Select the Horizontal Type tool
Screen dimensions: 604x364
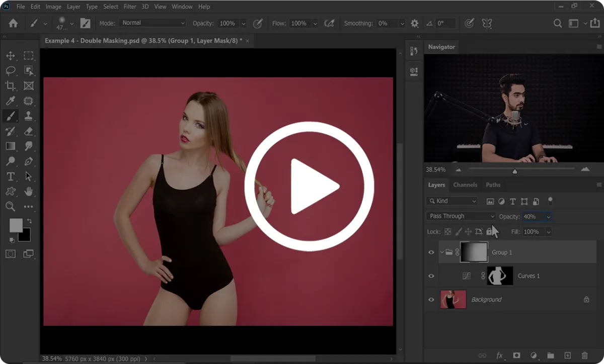pyautogui.click(x=11, y=176)
